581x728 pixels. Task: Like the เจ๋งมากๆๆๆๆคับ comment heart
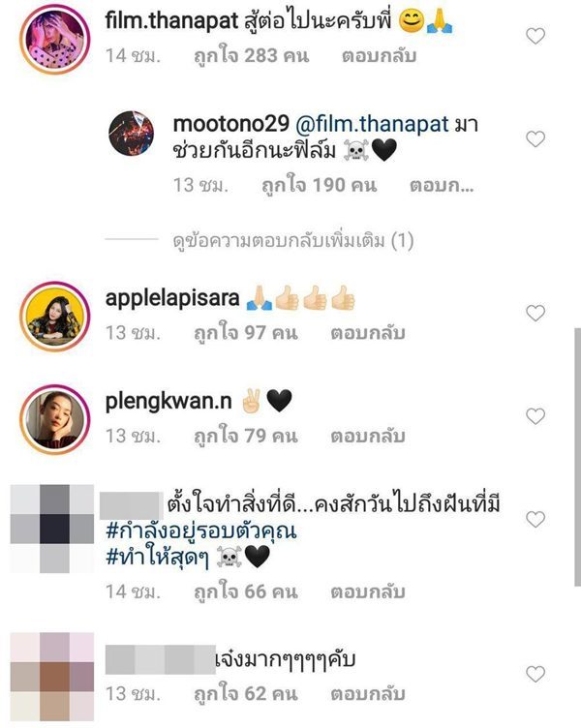pos(535,674)
